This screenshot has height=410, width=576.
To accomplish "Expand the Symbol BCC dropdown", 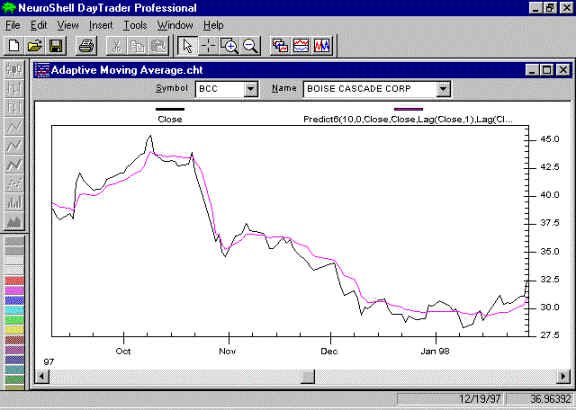I will coord(251,89).
